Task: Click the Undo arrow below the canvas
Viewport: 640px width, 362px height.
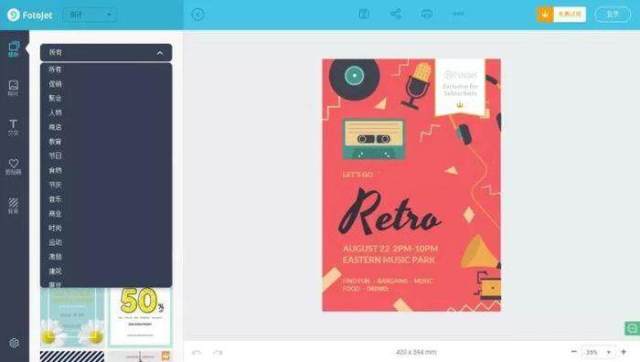Action: point(197,352)
